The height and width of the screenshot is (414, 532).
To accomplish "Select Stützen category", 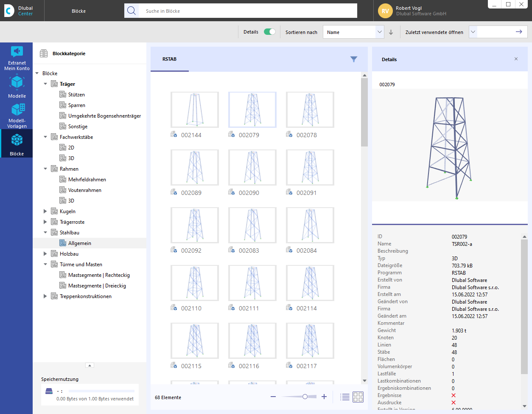I will coord(76,95).
